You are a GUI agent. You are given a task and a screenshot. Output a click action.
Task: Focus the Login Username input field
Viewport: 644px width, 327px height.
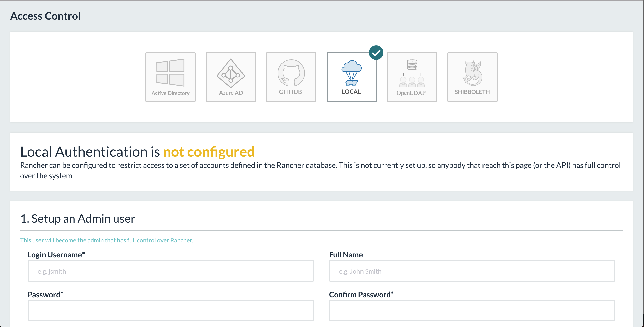[171, 271]
